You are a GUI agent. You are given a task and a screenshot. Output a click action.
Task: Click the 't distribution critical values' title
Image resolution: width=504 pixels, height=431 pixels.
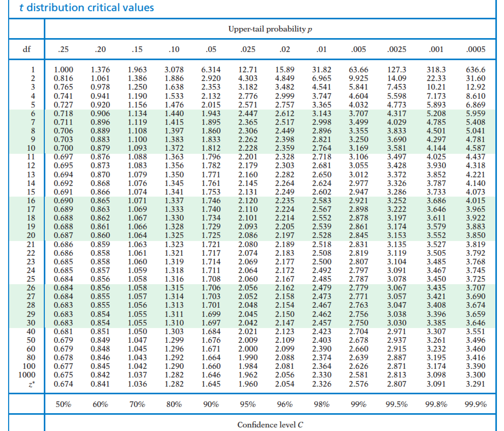tap(87, 7)
